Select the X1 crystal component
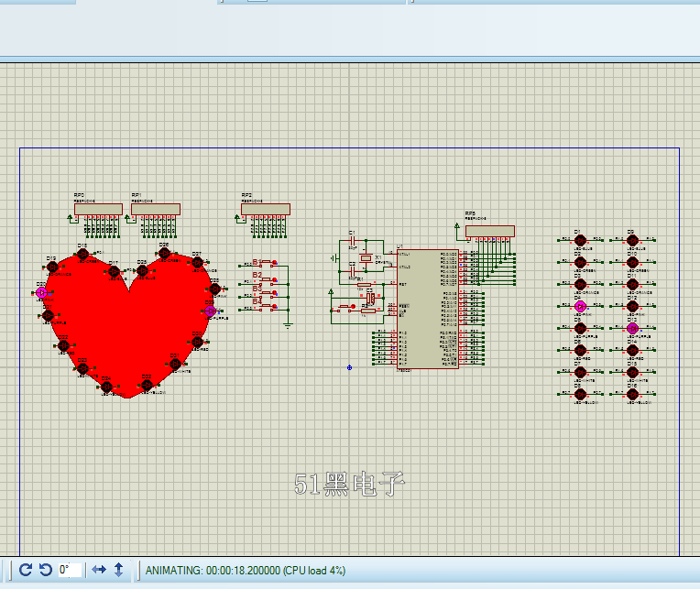 (x=366, y=258)
